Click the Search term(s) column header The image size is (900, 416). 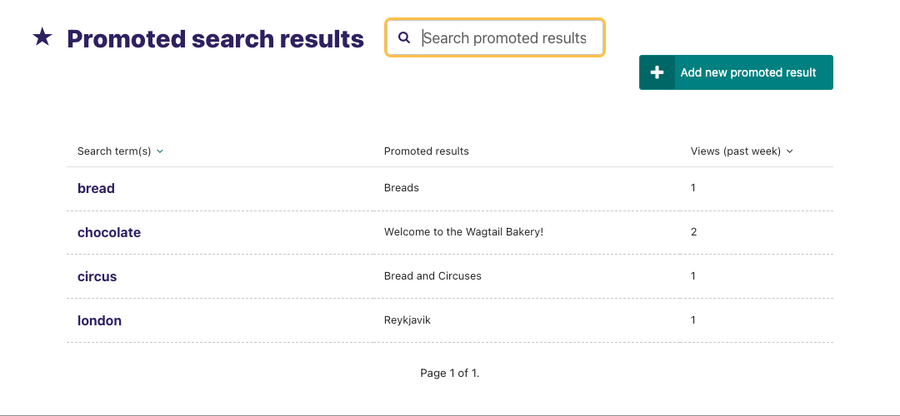(114, 151)
